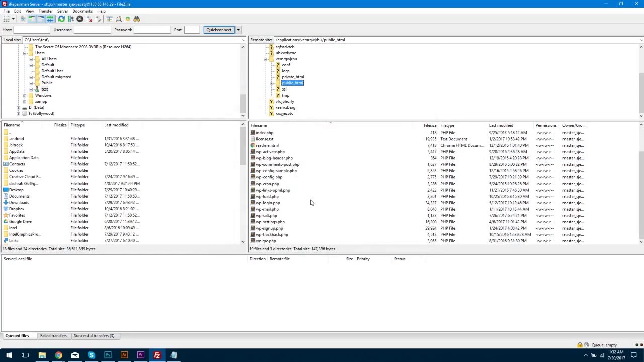Click the Quickconnect button
Image resolution: width=644 pixels, height=362 pixels.
click(x=219, y=30)
